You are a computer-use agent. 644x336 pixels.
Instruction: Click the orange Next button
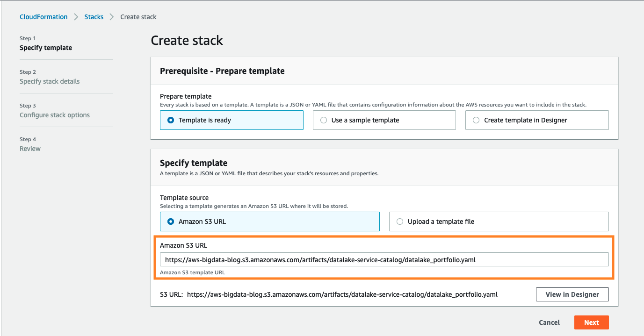click(x=591, y=322)
